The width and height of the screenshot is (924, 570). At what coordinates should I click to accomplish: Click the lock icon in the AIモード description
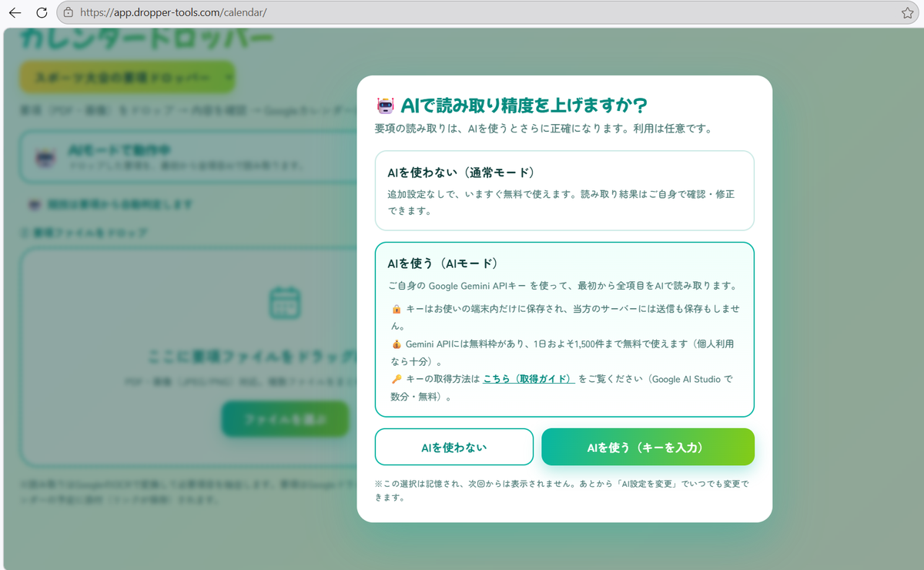tap(396, 308)
